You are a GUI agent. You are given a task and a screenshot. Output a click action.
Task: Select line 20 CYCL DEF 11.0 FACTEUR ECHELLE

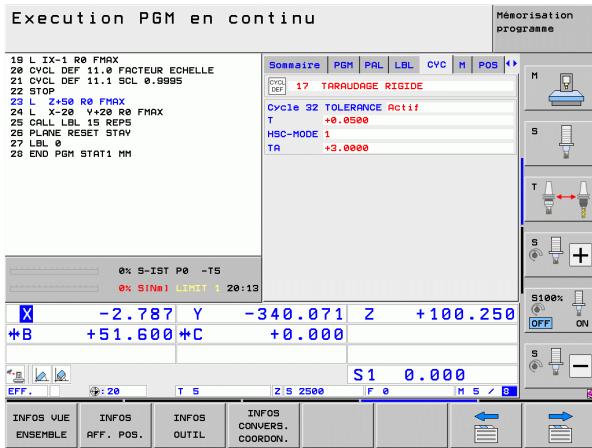point(112,71)
